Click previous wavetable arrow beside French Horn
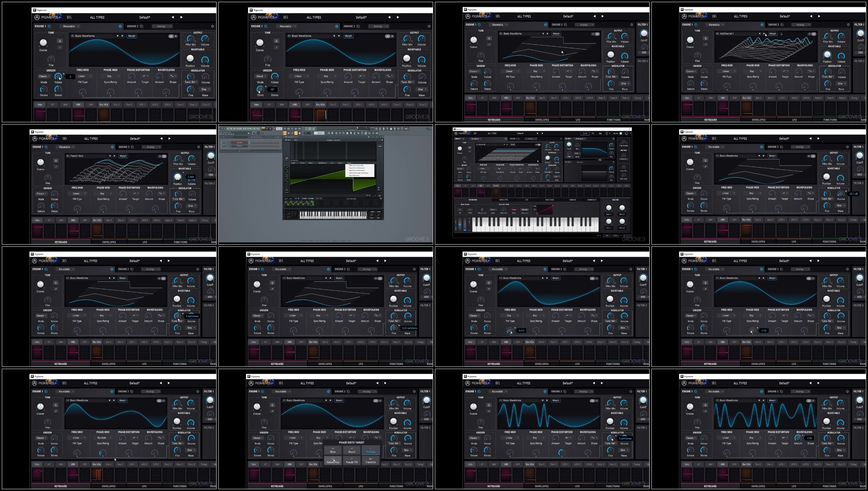Image resolution: width=868 pixels, height=491 pixels. pyautogui.click(x=110, y=156)
